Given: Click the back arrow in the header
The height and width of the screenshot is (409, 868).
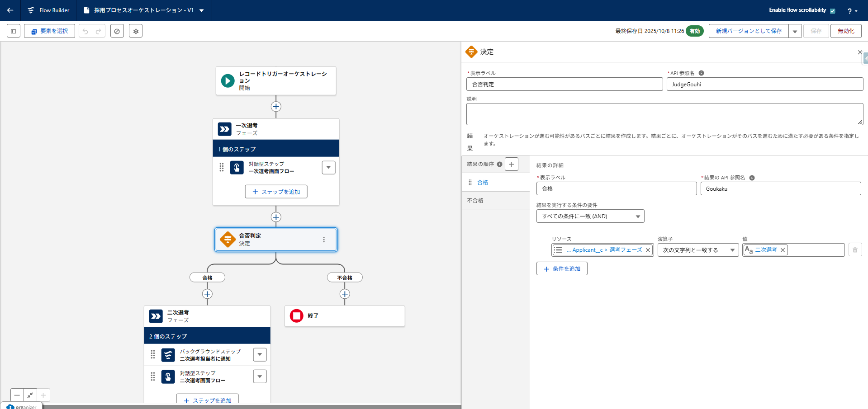Looking at the screenshot, I should coord(10,10).
